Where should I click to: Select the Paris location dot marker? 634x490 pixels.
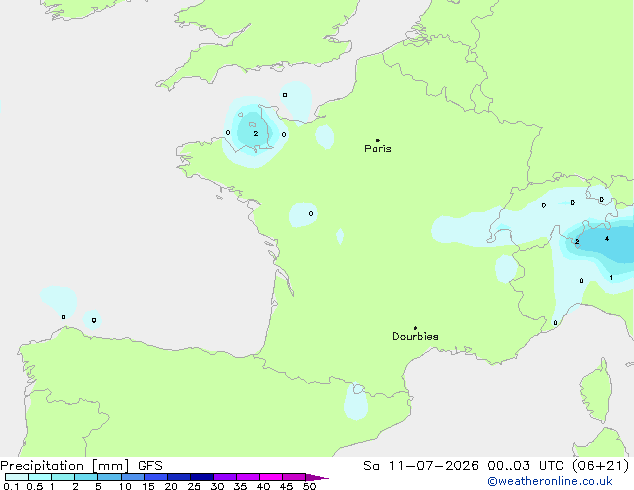pyautogui.click(x=378, y=140)
